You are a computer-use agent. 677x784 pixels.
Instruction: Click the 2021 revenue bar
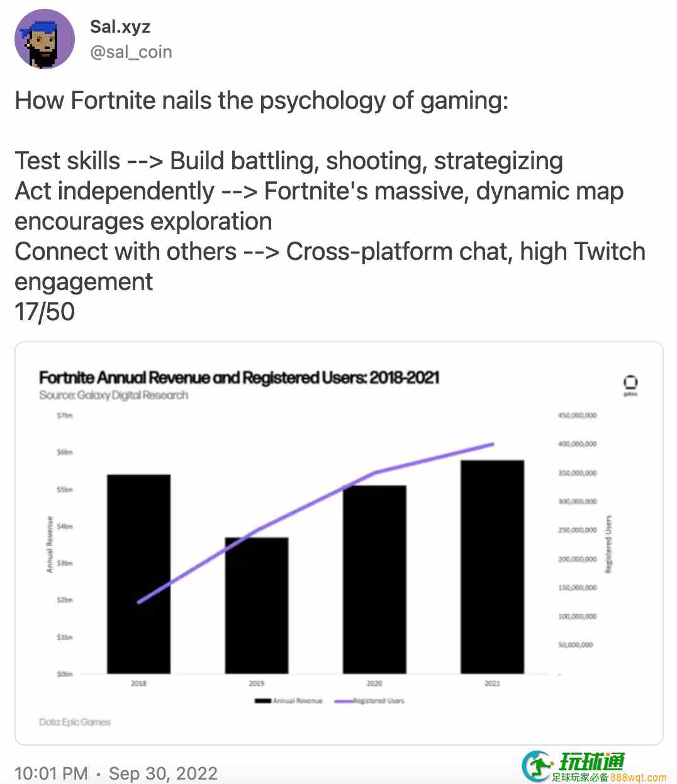tap(492, 567)
